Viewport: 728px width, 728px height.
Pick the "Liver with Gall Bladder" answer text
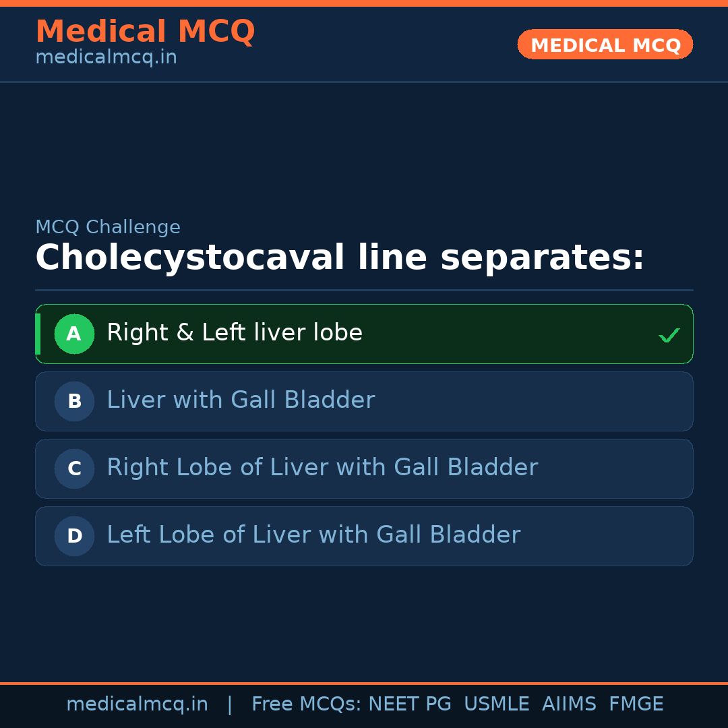[x=241, y=400]
